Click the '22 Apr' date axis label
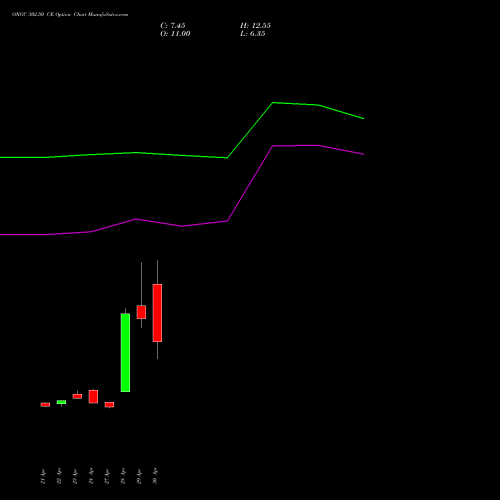The image size is (500, 500). (x=59, y=476)
